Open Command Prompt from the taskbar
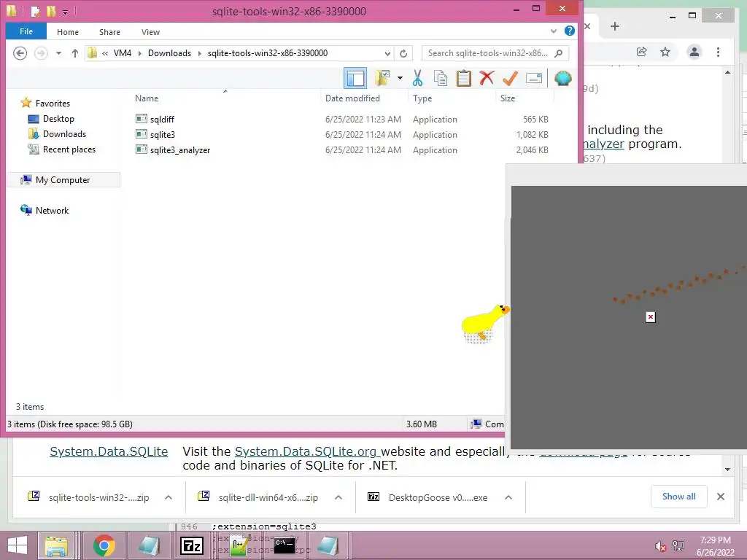Screen dimensions: 747x560 285,545
